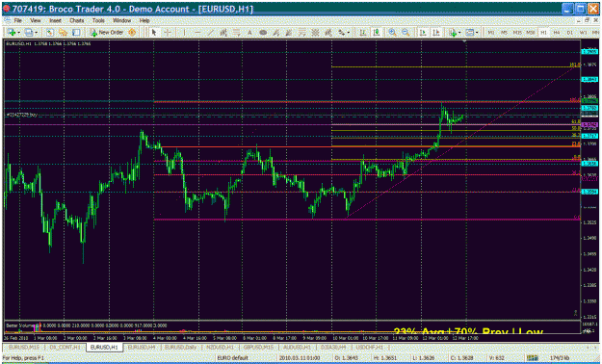Select the arrows dropdown tool
602x364 pixels.
343,33
